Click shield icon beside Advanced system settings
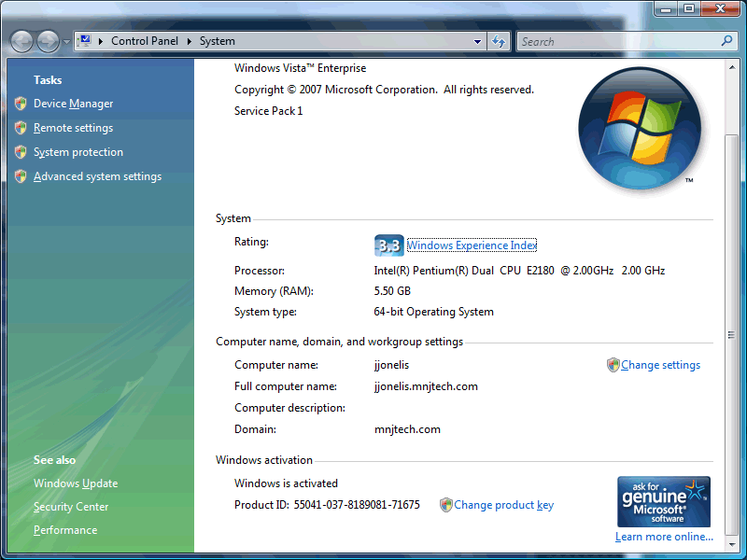747x560 pixels. click(x=21, y=176)
